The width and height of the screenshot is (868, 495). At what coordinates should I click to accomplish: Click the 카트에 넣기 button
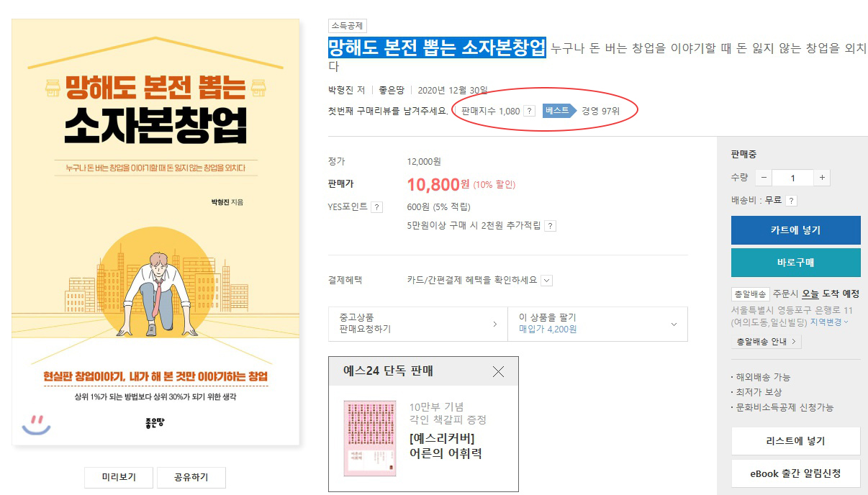click(795, 230)
